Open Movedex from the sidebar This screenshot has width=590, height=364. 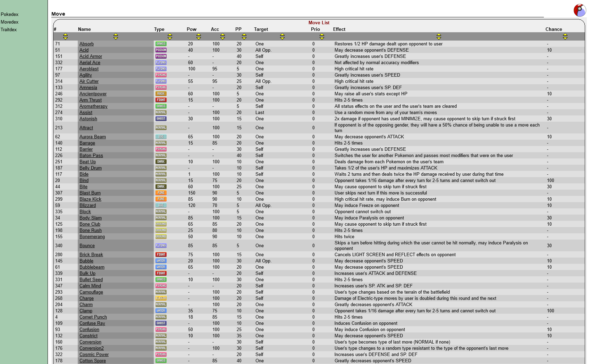pos(9,22)
